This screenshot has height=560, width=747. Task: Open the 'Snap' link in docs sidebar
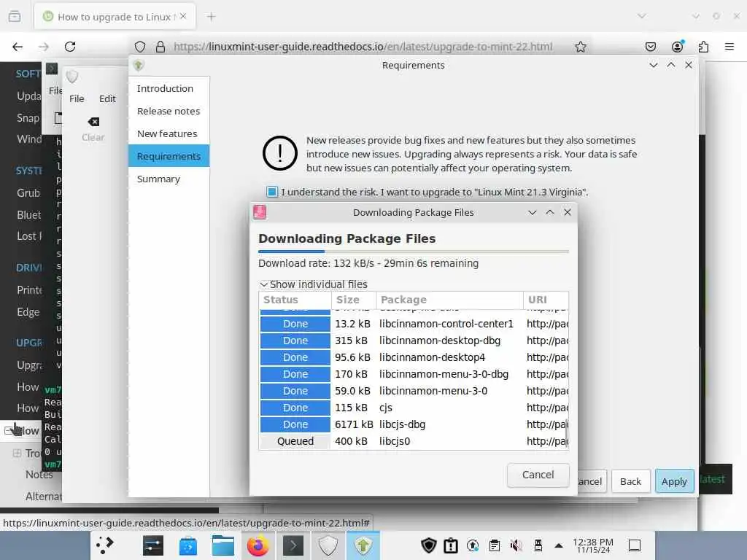click(28, 117)
